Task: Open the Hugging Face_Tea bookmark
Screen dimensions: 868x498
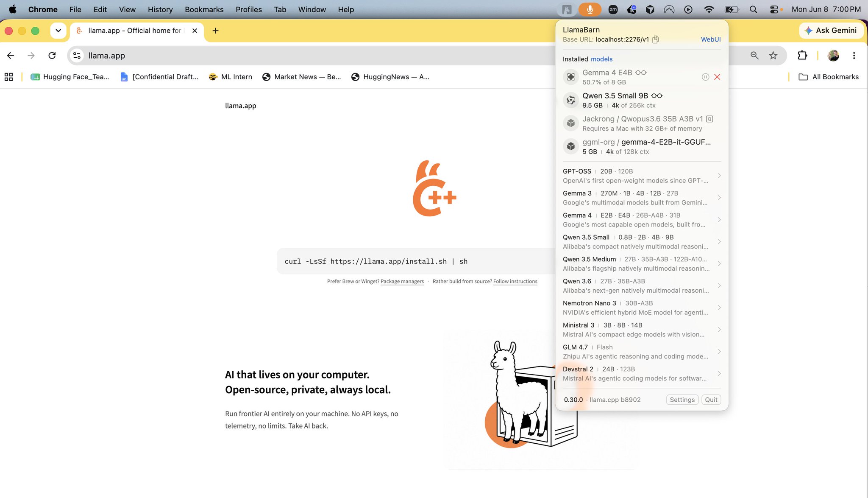Action: [70, 77]
